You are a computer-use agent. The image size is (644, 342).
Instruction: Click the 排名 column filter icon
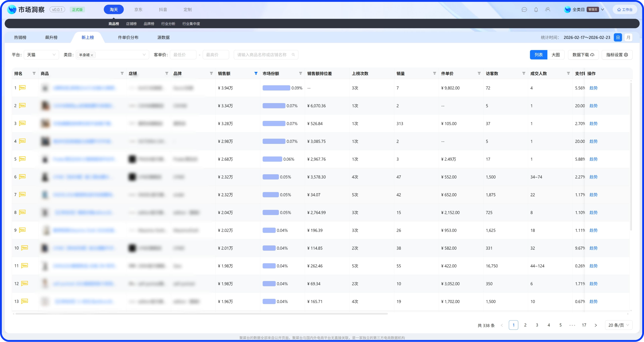tap(34, 73)
